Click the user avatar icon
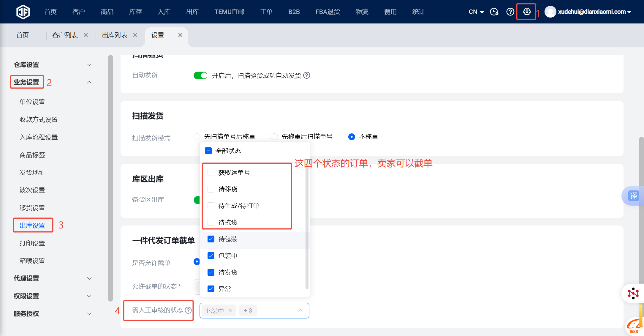This screenshot has width=644, height=336. coord(550,12)
